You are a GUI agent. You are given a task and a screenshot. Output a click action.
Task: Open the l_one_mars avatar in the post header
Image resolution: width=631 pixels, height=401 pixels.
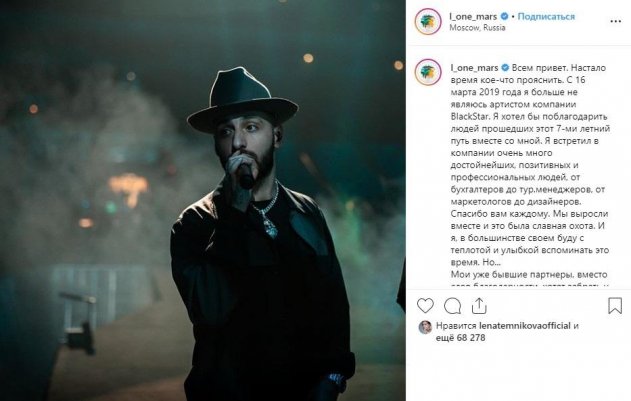(427, 21)
